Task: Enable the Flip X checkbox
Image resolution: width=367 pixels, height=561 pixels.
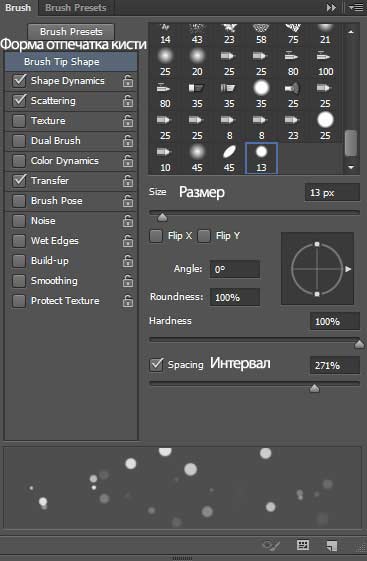Action: pos(156,236)
